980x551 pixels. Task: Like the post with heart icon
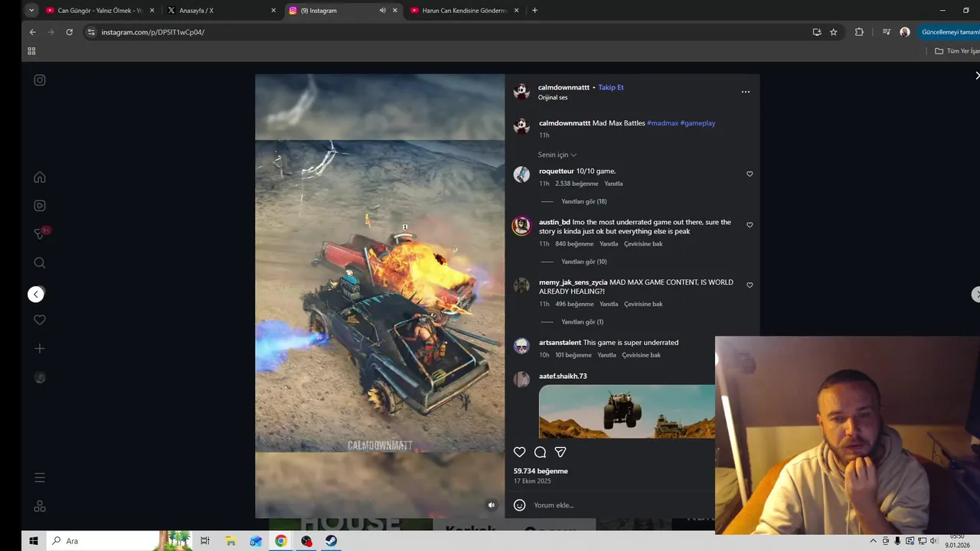(x=519, y=452)
